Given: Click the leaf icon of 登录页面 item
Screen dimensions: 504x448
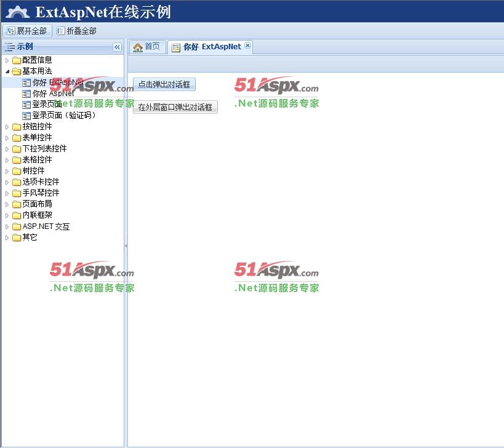Looking at the screenshot, I should click(x=26, y=105).
